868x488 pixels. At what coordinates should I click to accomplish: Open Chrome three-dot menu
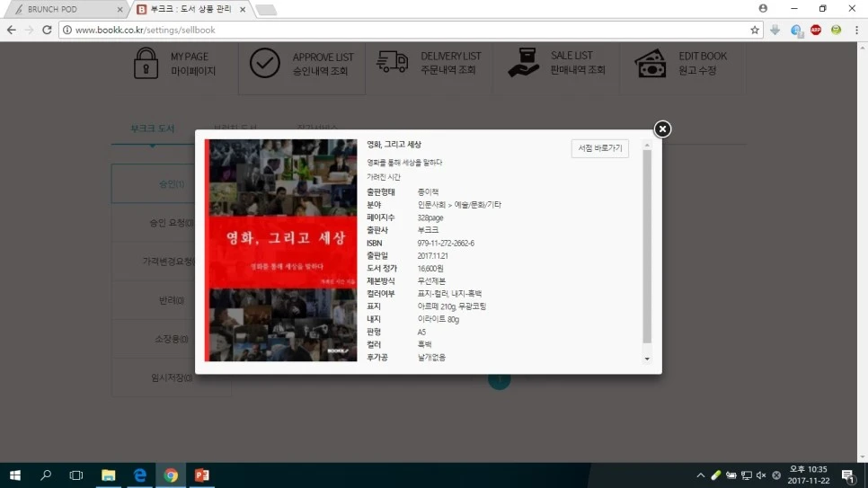point(856,30)
